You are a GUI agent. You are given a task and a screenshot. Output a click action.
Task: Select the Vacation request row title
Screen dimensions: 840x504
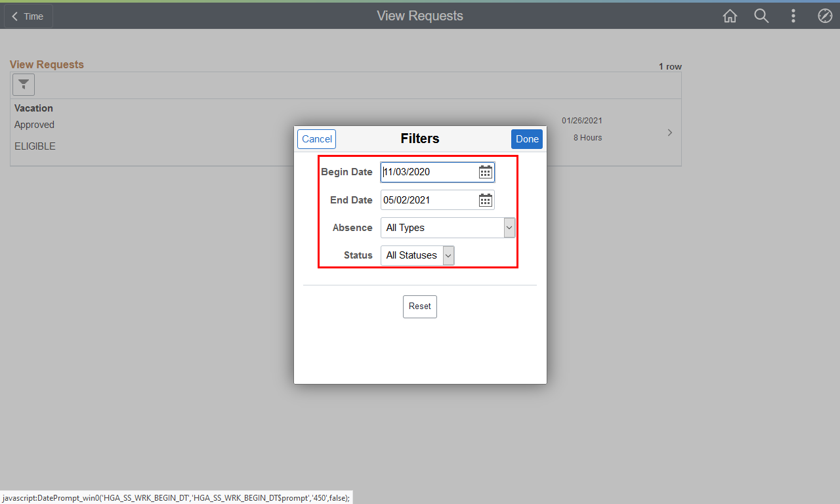tap(33, 108)
